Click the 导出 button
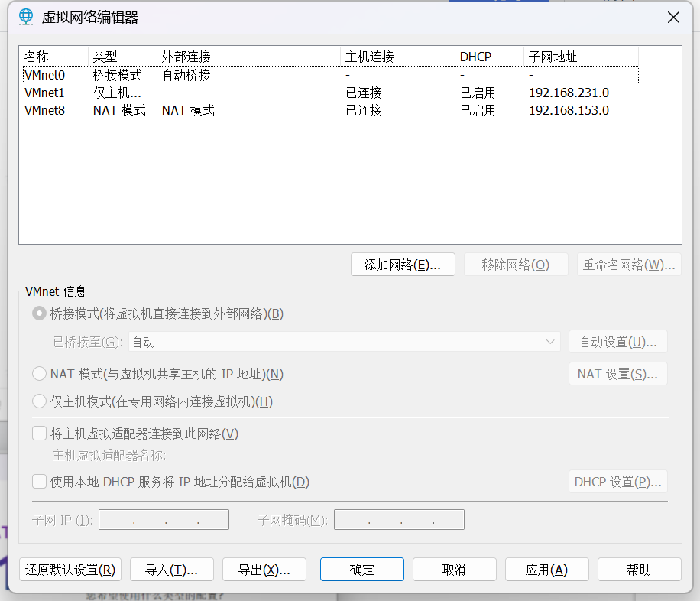 pyautogui.click(x=264, y=570)
